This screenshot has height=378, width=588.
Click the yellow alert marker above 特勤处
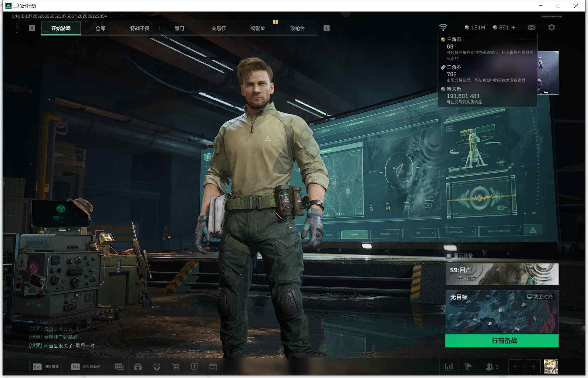click(x=275, y=22)
